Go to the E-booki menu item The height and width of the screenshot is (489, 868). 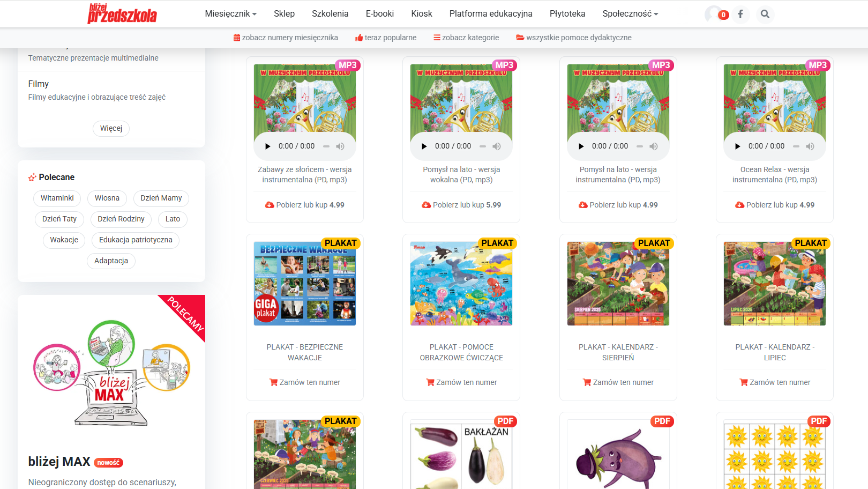point(380,13)
